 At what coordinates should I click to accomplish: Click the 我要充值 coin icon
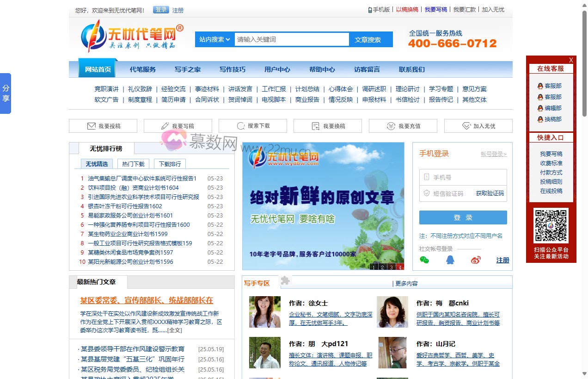(x=391, y=125)
